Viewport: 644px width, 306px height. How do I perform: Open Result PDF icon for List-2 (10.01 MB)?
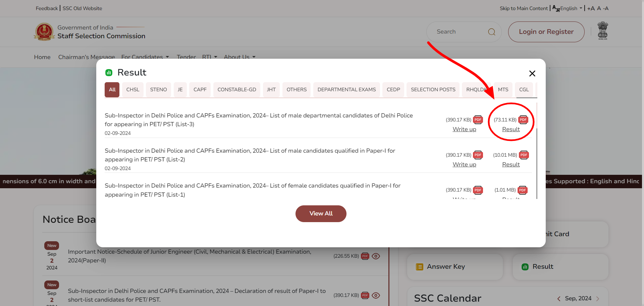[524, 155]
